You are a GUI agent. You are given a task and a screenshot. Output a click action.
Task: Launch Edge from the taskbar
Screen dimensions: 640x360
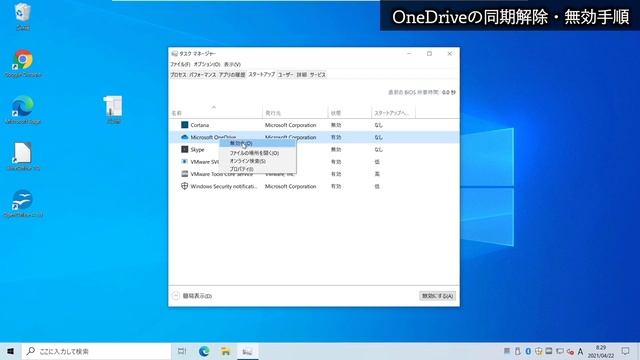click(204, 351)
